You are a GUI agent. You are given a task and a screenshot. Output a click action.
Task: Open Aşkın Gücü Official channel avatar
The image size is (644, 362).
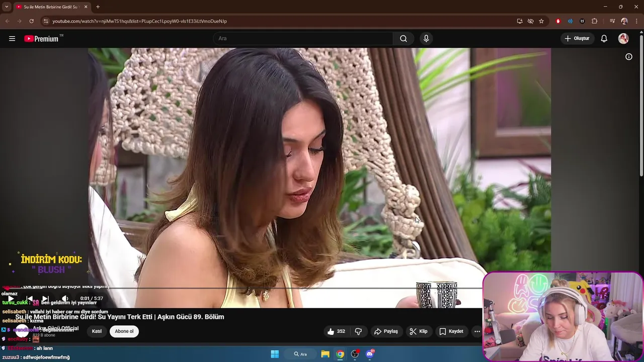tap(22, 331)
